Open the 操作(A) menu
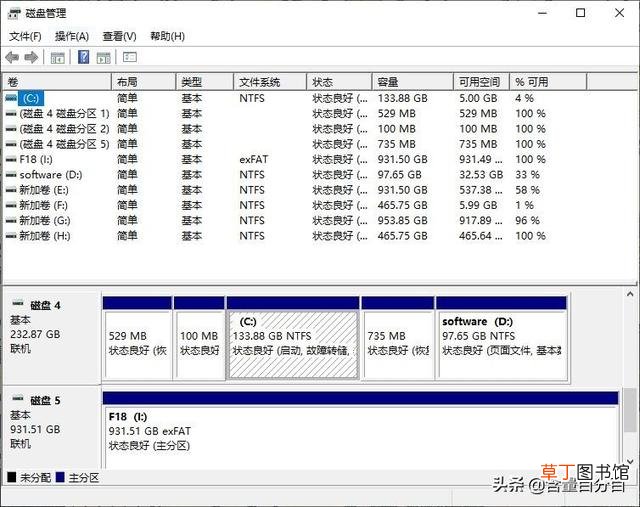 click(x=72, y=36)
